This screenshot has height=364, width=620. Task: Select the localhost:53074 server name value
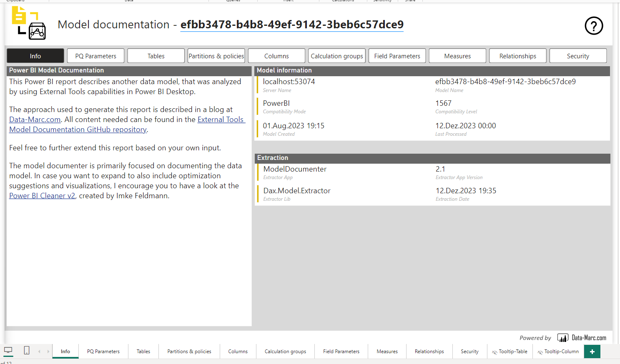tap(289, 82)
